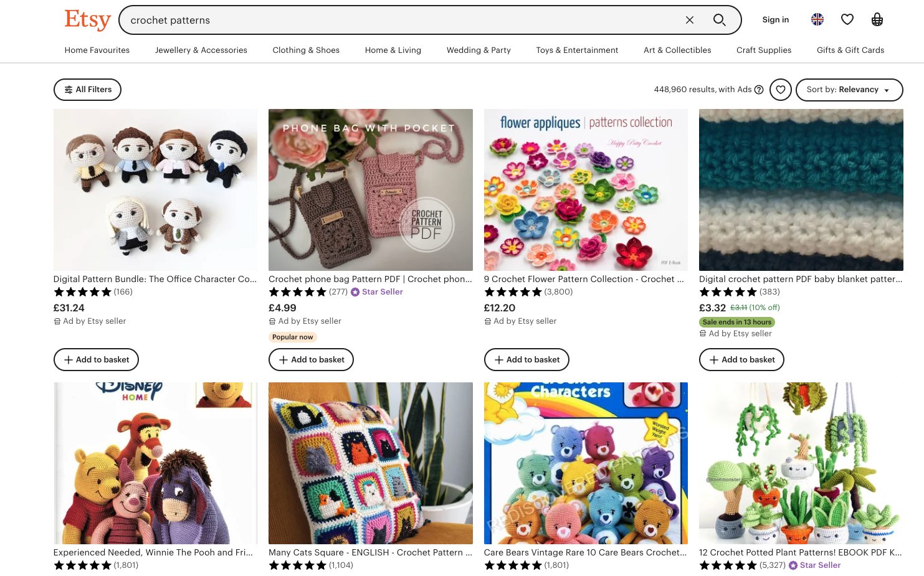Open the phone bag with pocket thumbnail
The width and height of the screenshot is (924, 576).
[370, 190]
